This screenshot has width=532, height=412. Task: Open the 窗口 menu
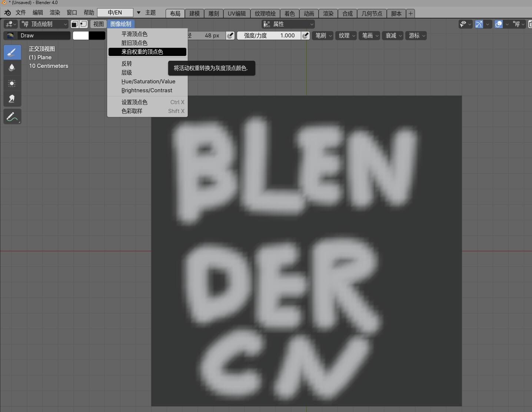pyautogui.click(x=72, y=13)
